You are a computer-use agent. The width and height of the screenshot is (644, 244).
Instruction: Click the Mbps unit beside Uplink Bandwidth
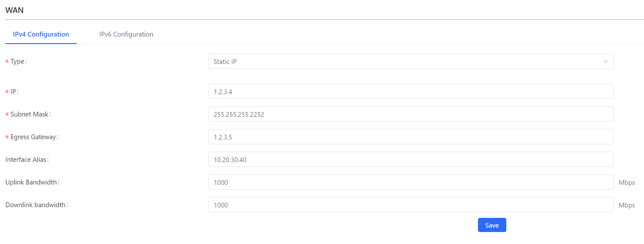point(626,183)
